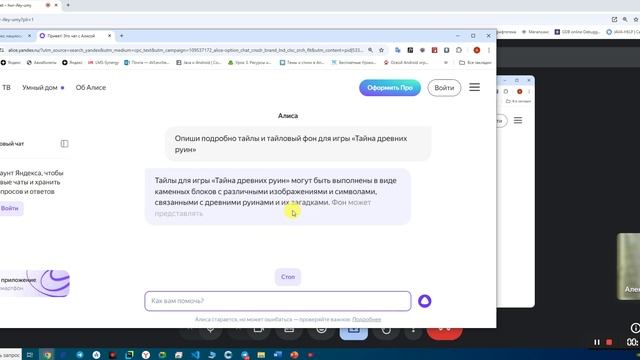Image resolution: width=640 pixels, height=360 pixels.
Task: Open the yellow folder app on taskbar
Action: 261,355
